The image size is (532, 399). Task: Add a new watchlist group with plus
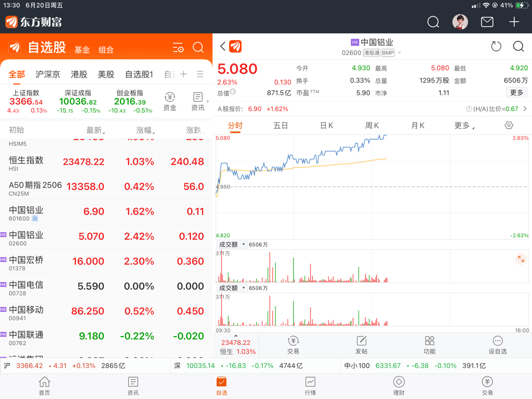(x=183, y=74)
